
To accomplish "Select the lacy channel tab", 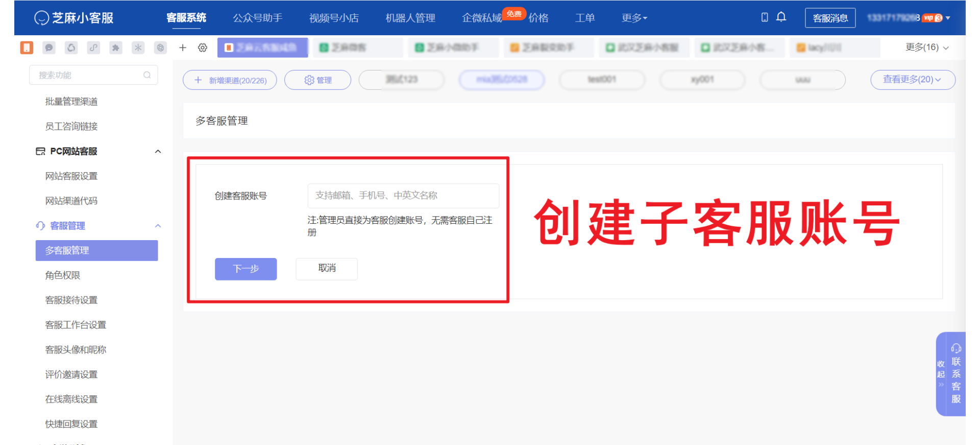I will [835, 48].
